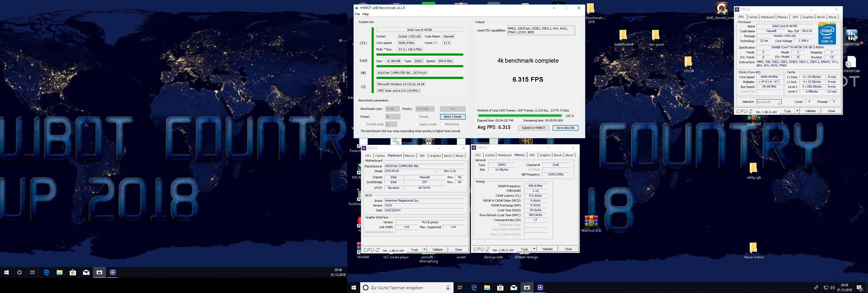Open Start menu beside the search box

353,288
